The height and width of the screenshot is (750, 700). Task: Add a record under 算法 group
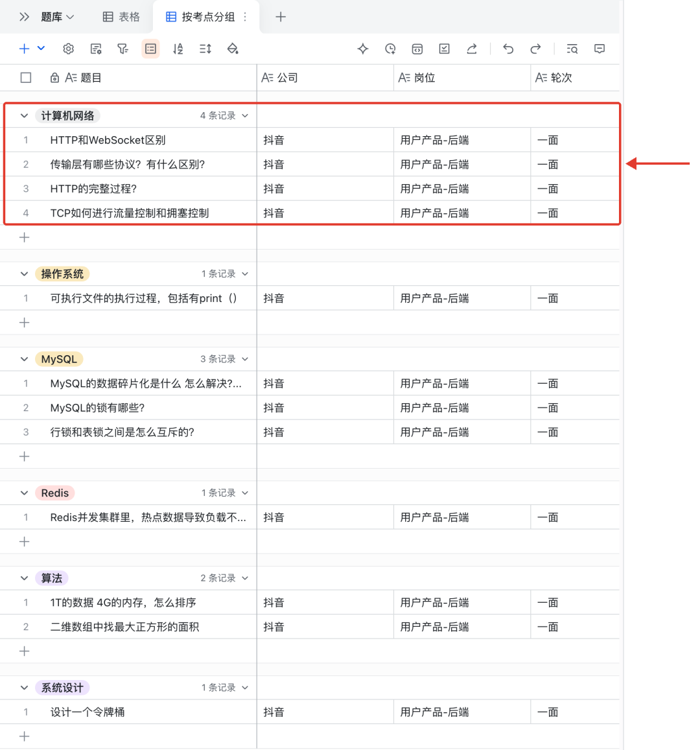tap(25, 651)
